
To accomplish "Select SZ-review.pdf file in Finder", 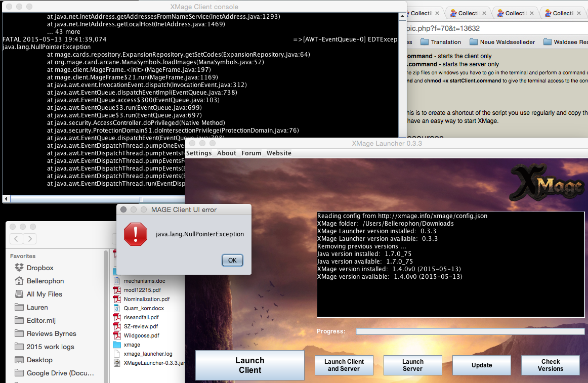I will [136, 326].
